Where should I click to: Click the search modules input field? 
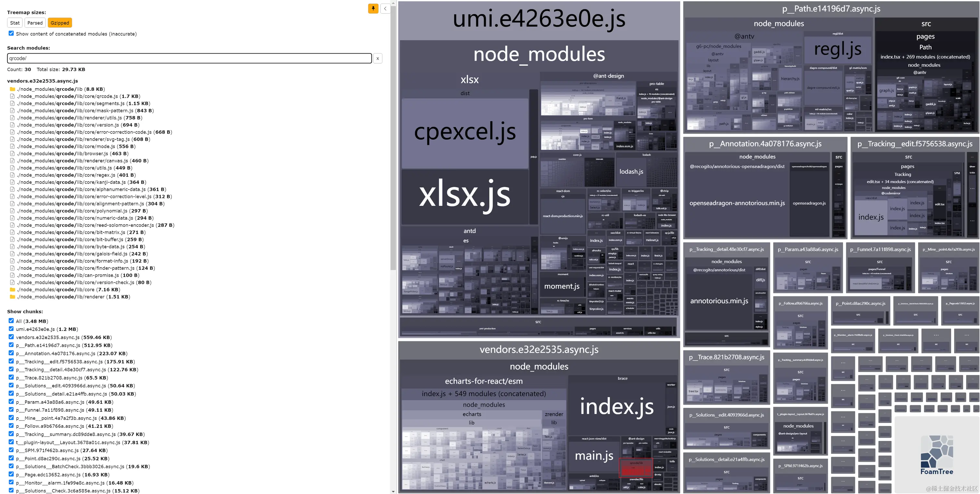coord(189,58)
